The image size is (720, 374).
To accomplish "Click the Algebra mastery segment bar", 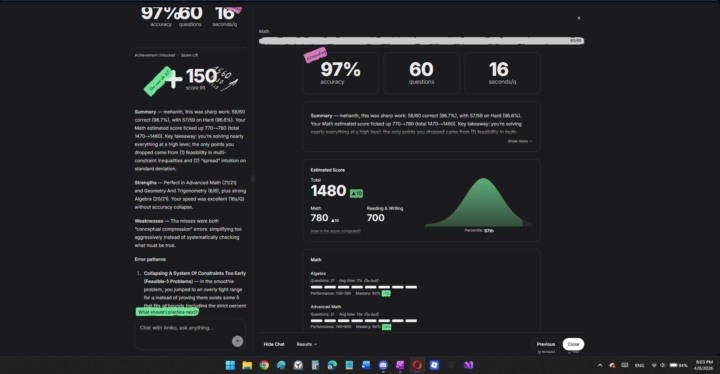I will click(364, 287).
